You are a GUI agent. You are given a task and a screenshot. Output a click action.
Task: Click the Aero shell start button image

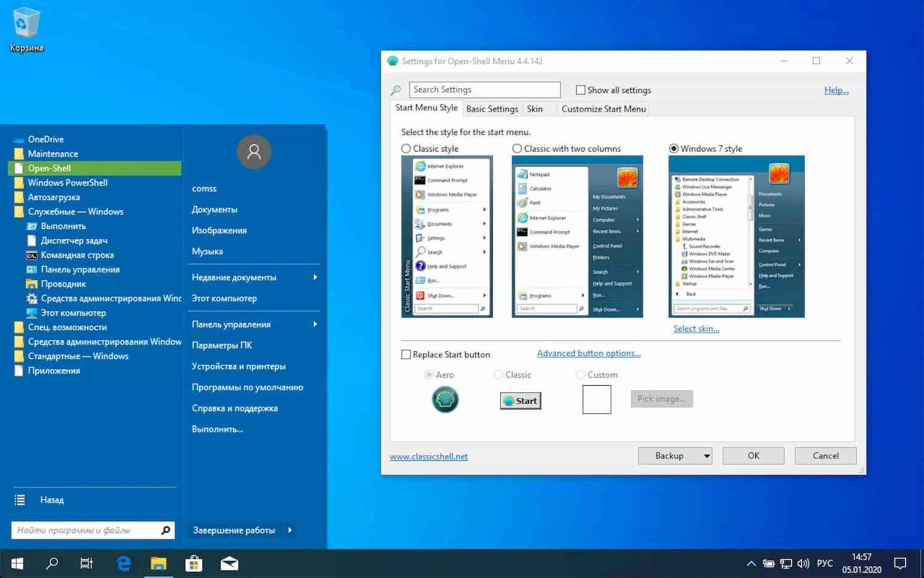point(445,400)
